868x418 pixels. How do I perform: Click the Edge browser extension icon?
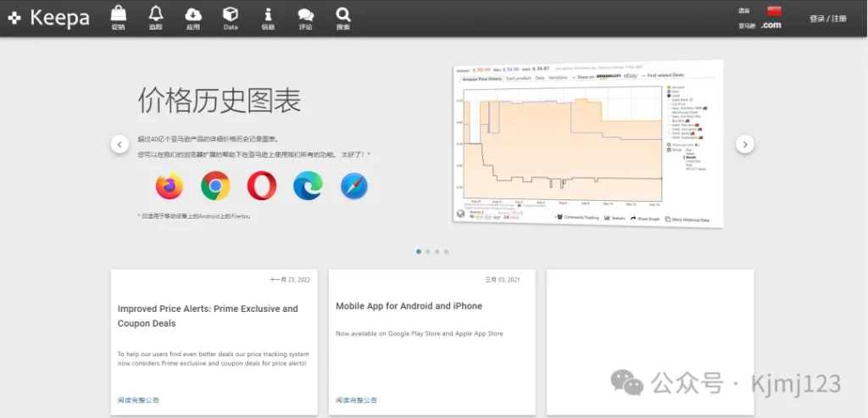(308, 186)
